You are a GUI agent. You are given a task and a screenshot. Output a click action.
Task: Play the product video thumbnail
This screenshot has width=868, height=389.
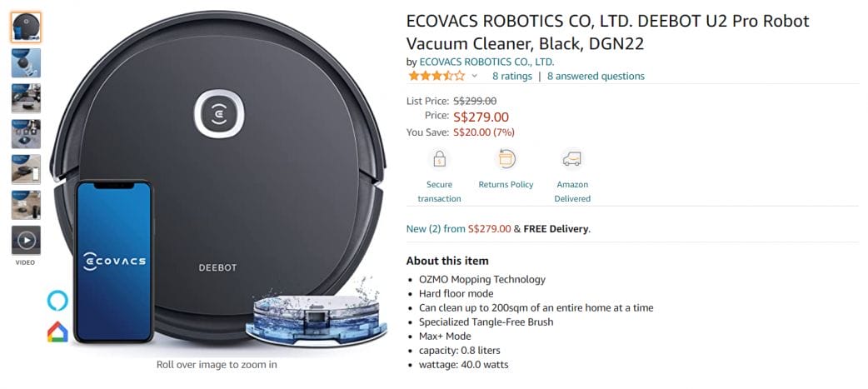[26, 241]
